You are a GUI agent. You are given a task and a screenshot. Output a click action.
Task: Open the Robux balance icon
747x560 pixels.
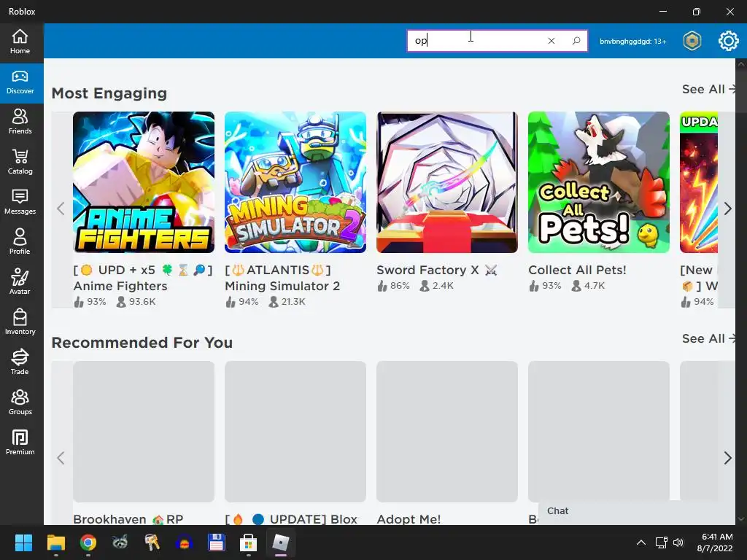tap(692, 41)
